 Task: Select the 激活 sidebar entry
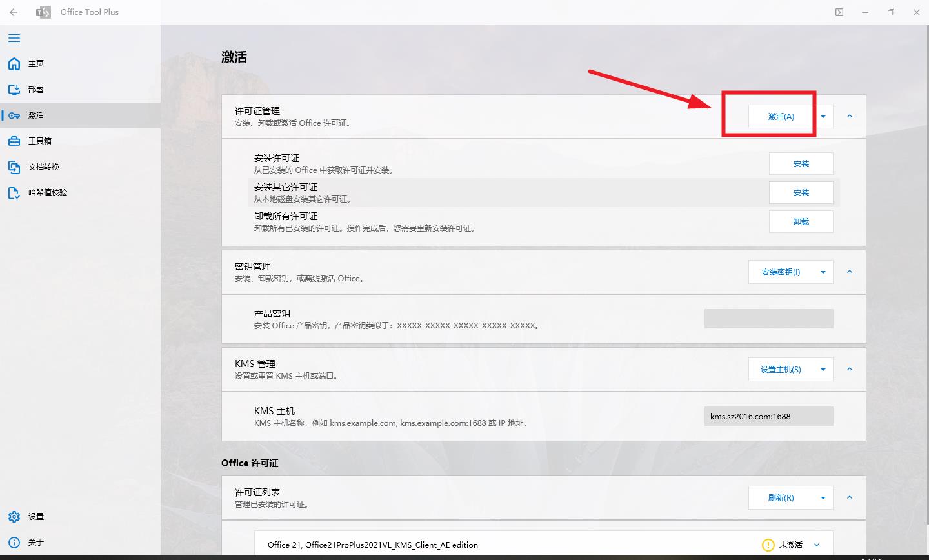[35, 115]
